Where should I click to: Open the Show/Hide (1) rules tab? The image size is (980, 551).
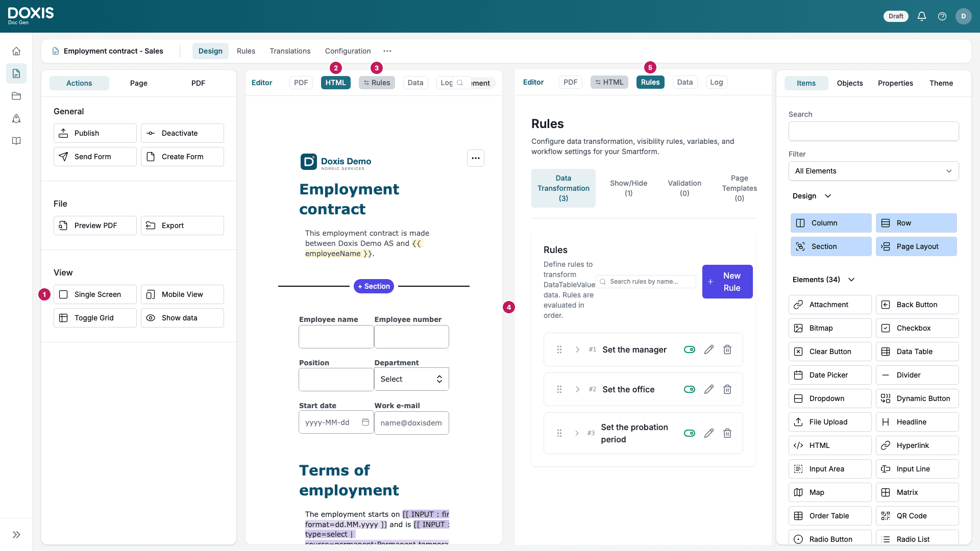(628, 188)
